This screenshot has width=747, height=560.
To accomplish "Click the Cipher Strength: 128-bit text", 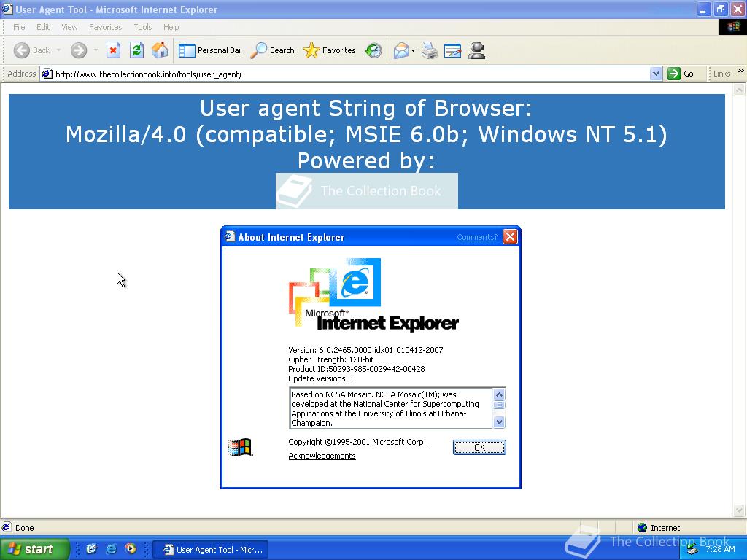I will point(330,359).
